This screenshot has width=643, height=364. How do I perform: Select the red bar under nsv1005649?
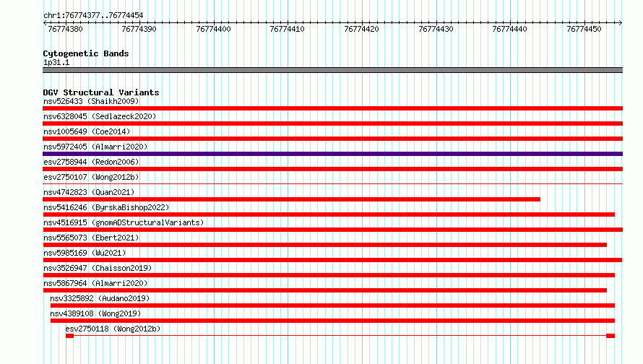click(x=332, y=139)
